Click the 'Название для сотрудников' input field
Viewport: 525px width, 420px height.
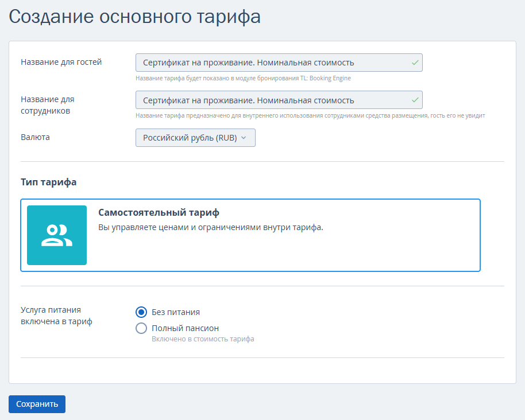279,100
